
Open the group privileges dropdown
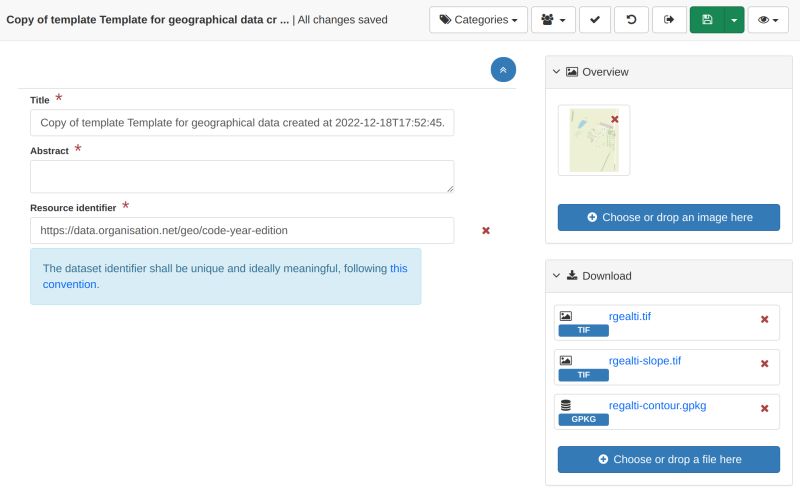[x=553, y=20]
